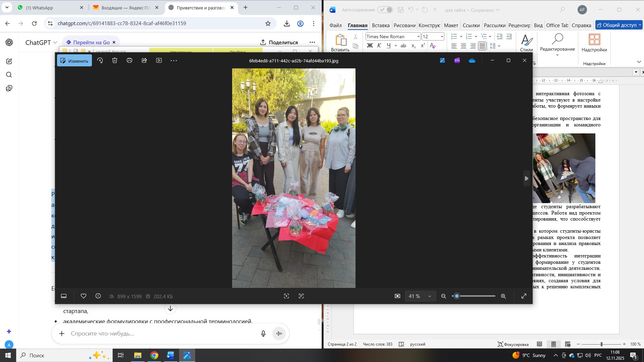Switch to the WhatsApp browser tab
Image resolution: width=644 pixels, height=362 pixels.
pos(40,8)
